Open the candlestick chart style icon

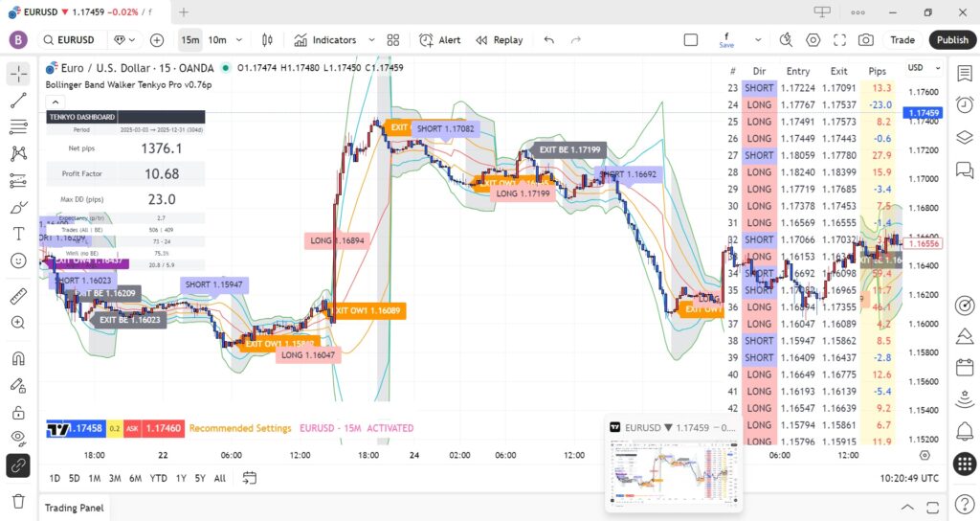268,40
